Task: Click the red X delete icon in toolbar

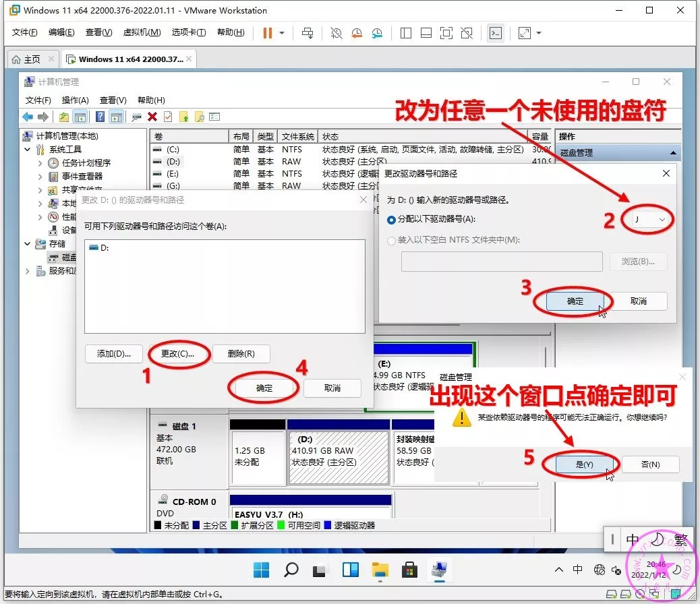Action: click(153, 117)
